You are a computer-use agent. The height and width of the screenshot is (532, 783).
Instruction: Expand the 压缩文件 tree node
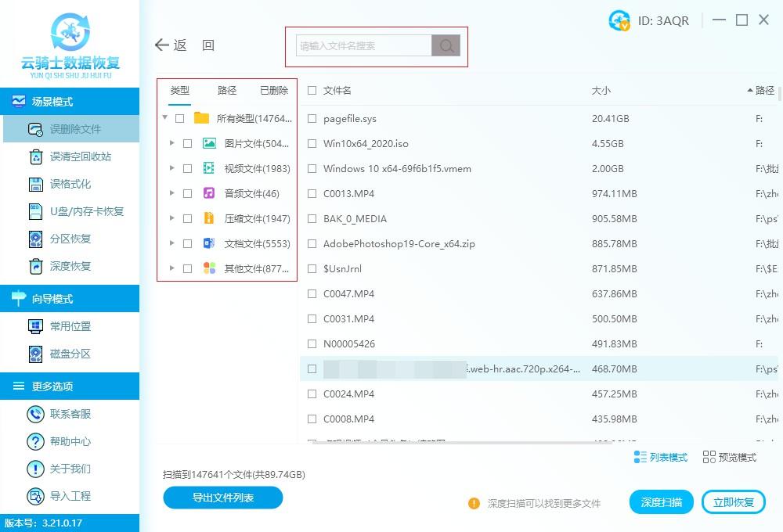(x=171, y=218)
